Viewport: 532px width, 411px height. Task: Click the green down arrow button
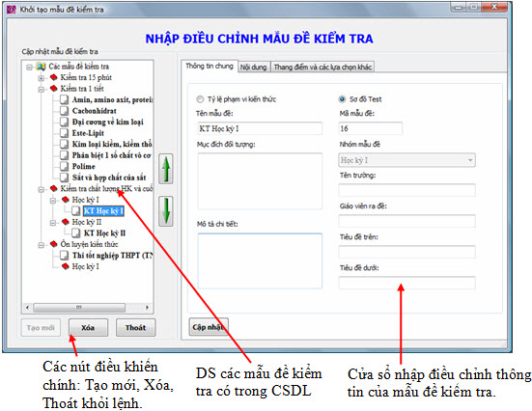(166, 211)
